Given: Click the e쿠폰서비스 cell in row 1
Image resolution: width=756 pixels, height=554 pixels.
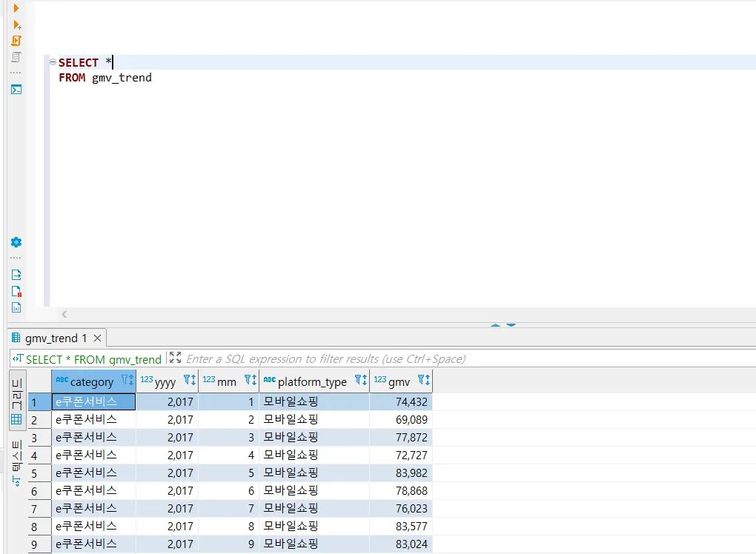Looking at the screenshot, I should click(93, 401).
